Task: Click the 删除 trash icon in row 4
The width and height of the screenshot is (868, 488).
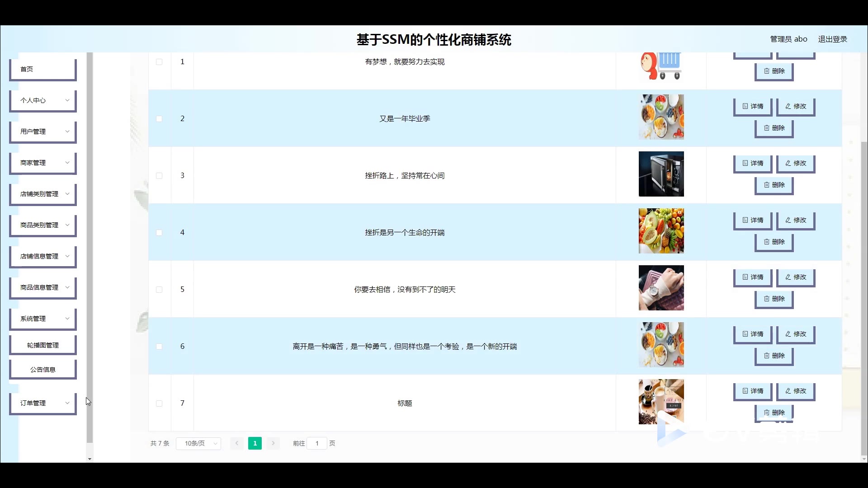Action: point(766,242)
